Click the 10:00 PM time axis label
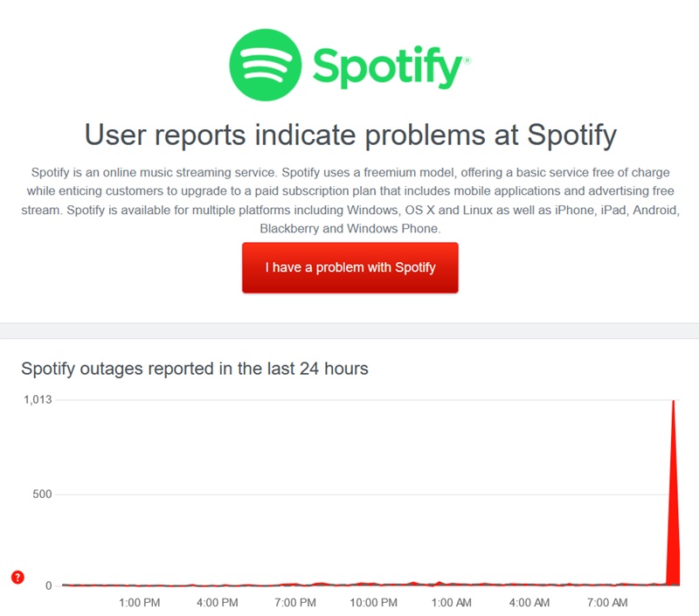The width and height of the screenshot is (699, 616). tap(373, 603)
